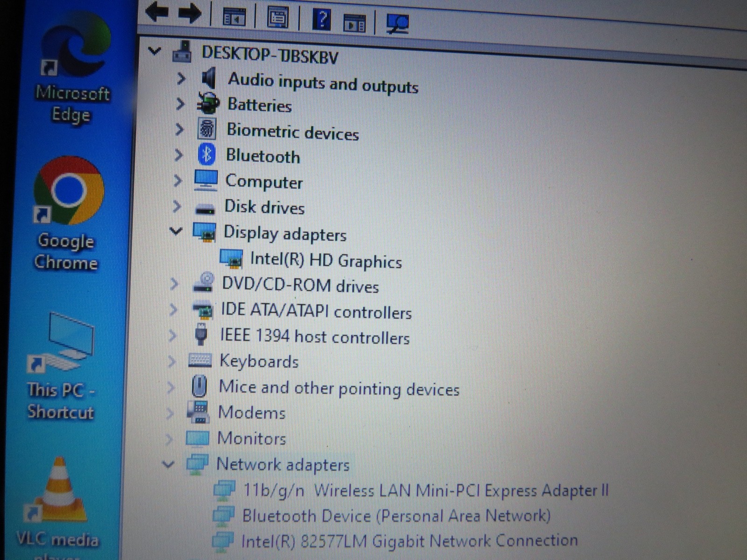The height and width of the screenshot is (560, 747).
Task: Select Intel(R) HD Graphics device icon
Action: [231, 258]
